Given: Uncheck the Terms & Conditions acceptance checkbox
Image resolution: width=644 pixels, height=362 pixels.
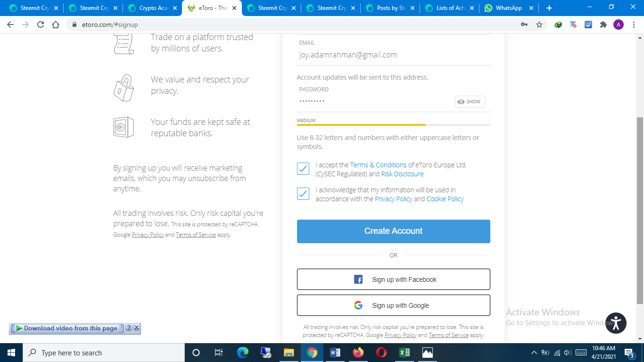Looking at the screenshot, I should coord(303,169).
